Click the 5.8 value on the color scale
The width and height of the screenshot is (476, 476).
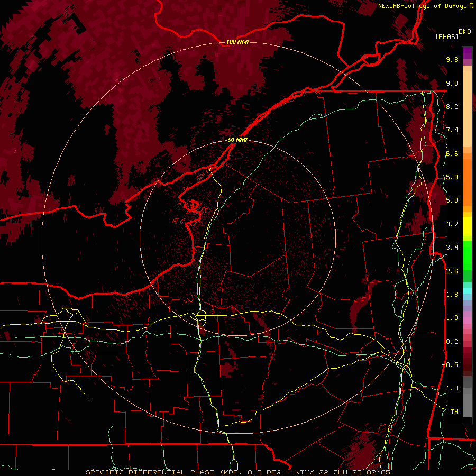click(x=452, y=177)
